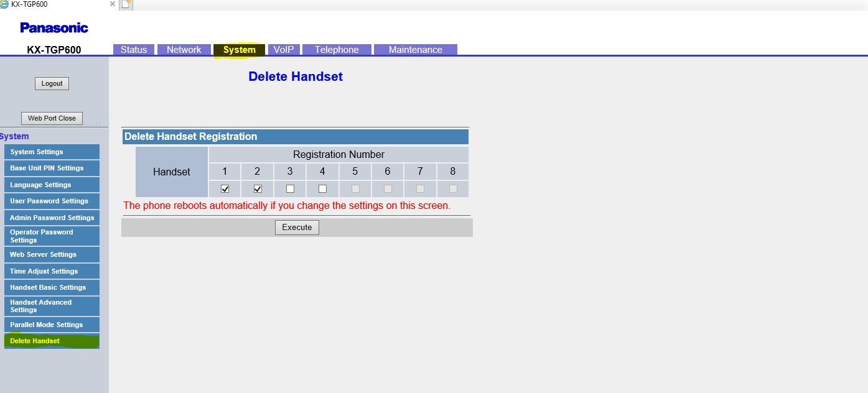Click the Execute button
Viewport: 868px width, 393px height.
297,227
